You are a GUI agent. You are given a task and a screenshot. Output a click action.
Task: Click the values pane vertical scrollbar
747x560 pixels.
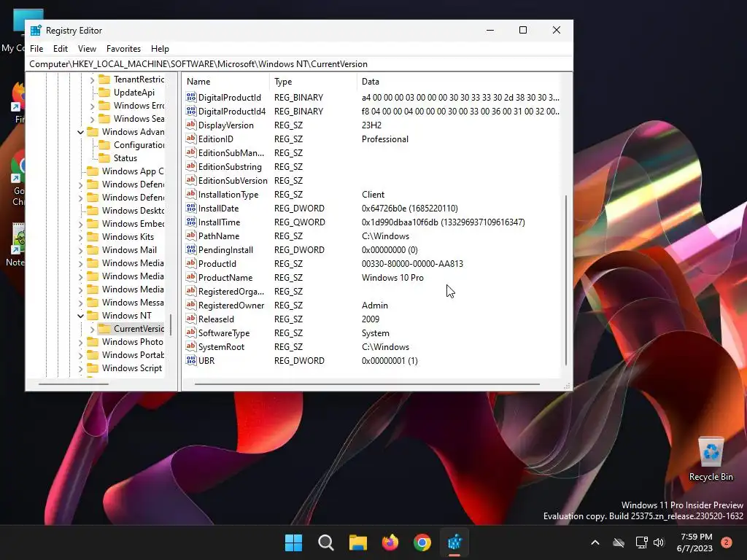point(566,280)
